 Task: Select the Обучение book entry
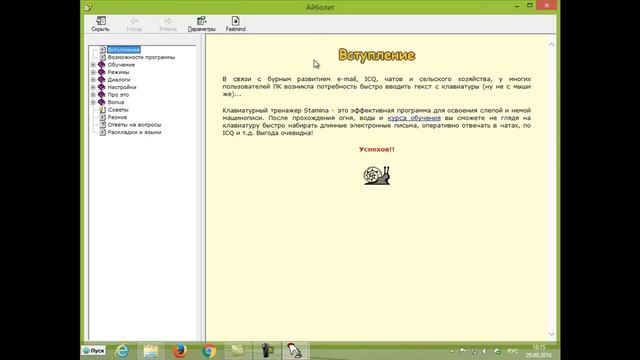121,65
